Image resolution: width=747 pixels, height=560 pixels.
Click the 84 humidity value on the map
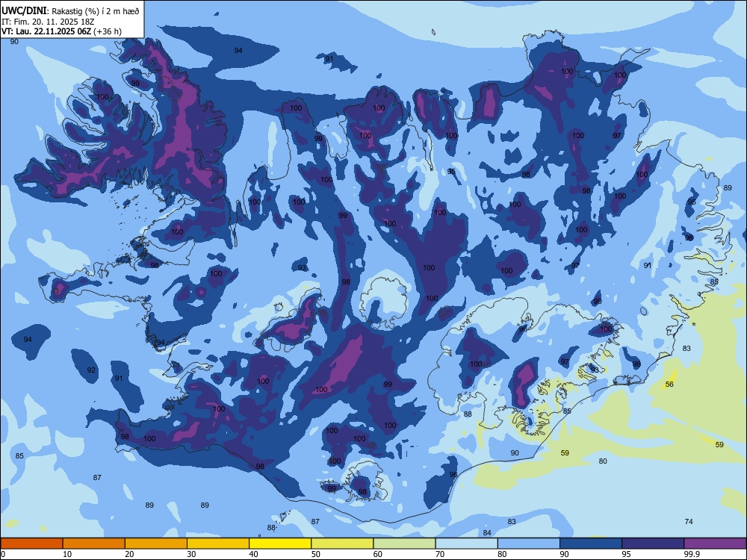coord(487,533)
